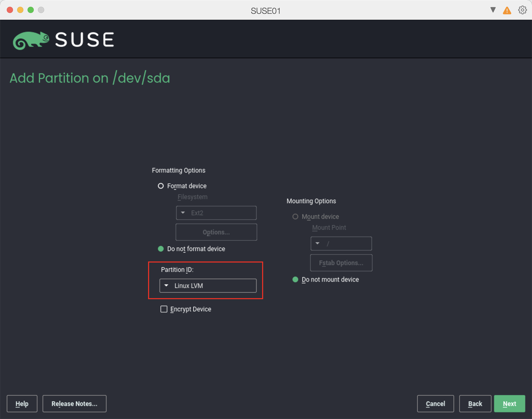Choose the Mount device radio button

tap(295, 217)
